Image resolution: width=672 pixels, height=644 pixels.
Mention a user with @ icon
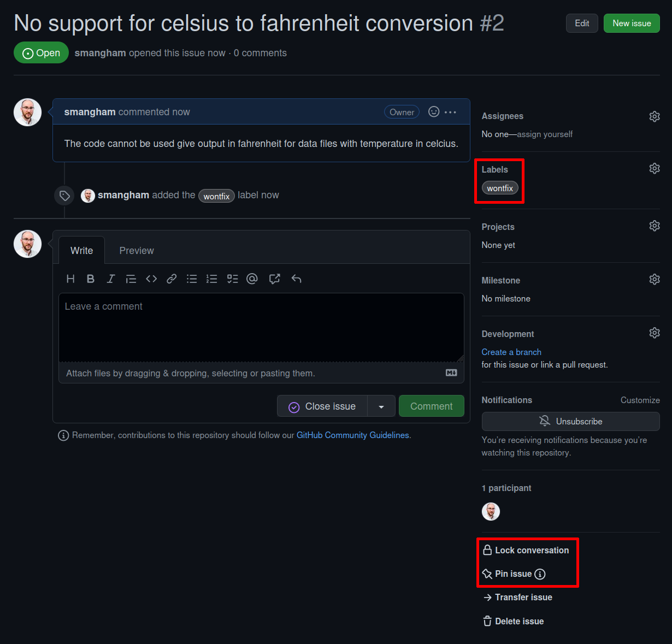(252, 279)
